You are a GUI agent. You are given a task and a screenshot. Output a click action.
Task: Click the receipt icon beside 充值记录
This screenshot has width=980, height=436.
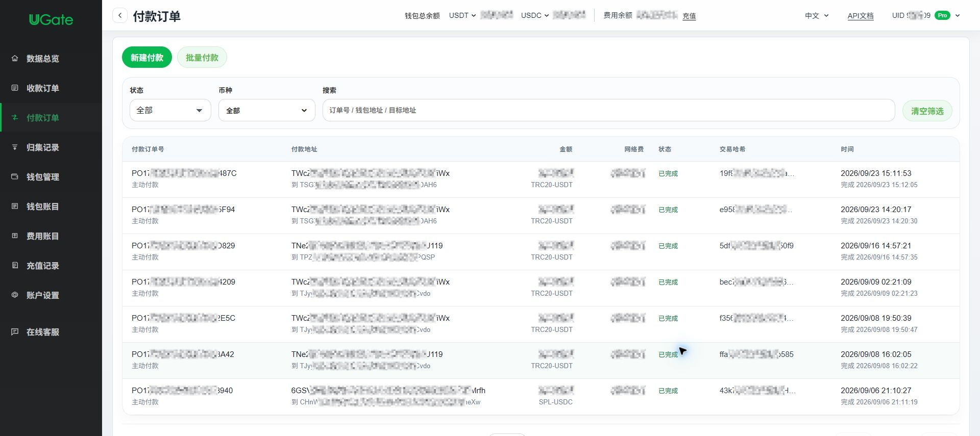15,265
